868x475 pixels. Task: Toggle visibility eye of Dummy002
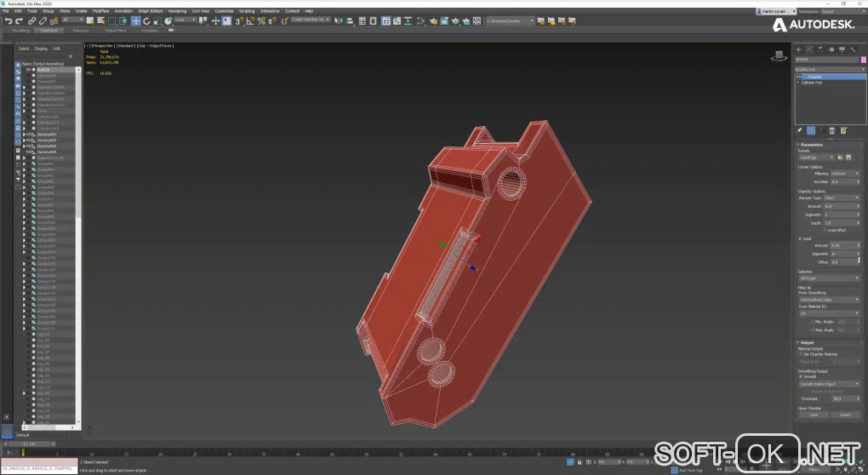[29, 140]
